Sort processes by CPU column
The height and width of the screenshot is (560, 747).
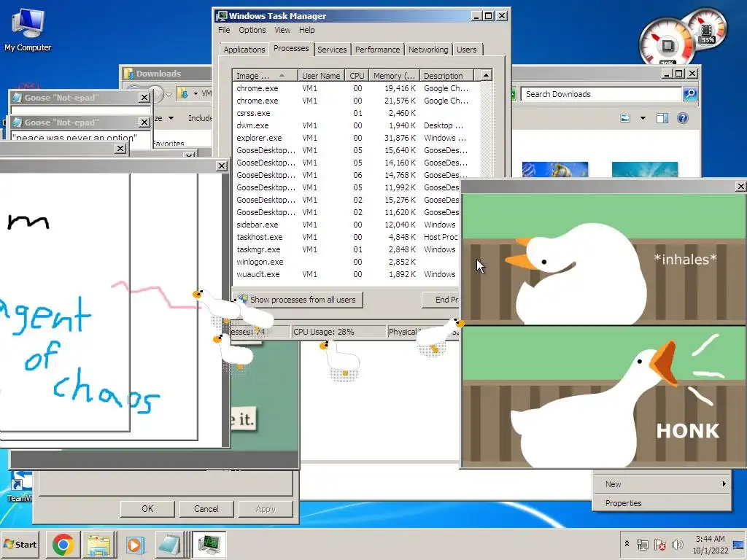point(357,76)
